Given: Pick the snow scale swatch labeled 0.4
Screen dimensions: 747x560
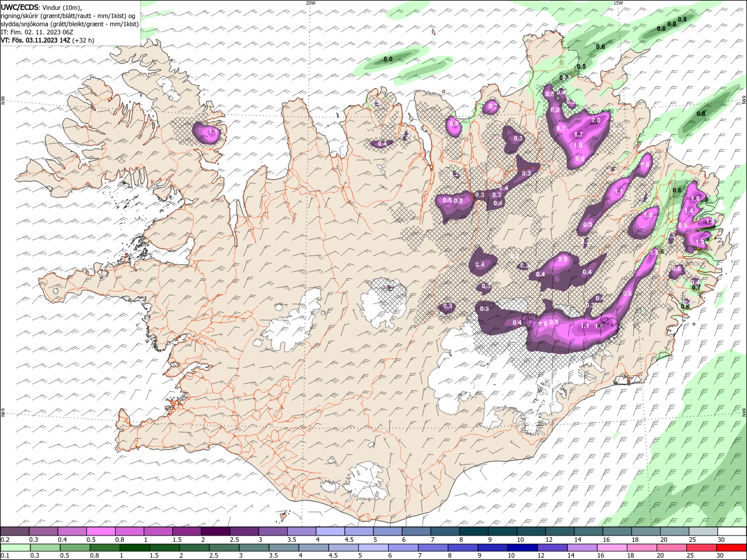Looking at the screenshot, I should coord(73,531).
